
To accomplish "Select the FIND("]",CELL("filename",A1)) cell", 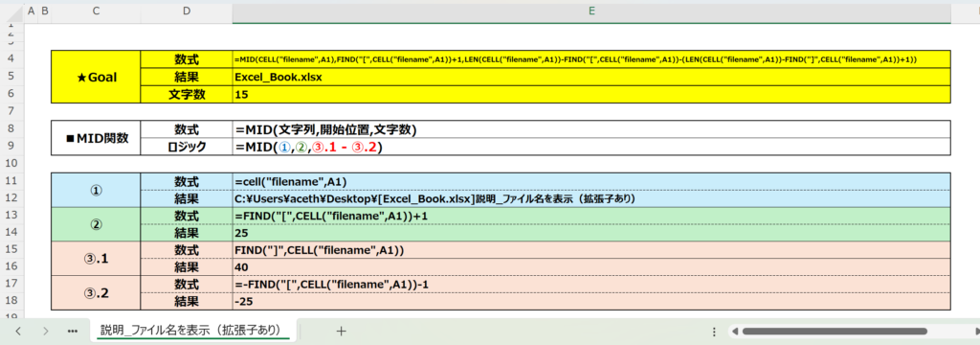I will (x=591, y=250).
